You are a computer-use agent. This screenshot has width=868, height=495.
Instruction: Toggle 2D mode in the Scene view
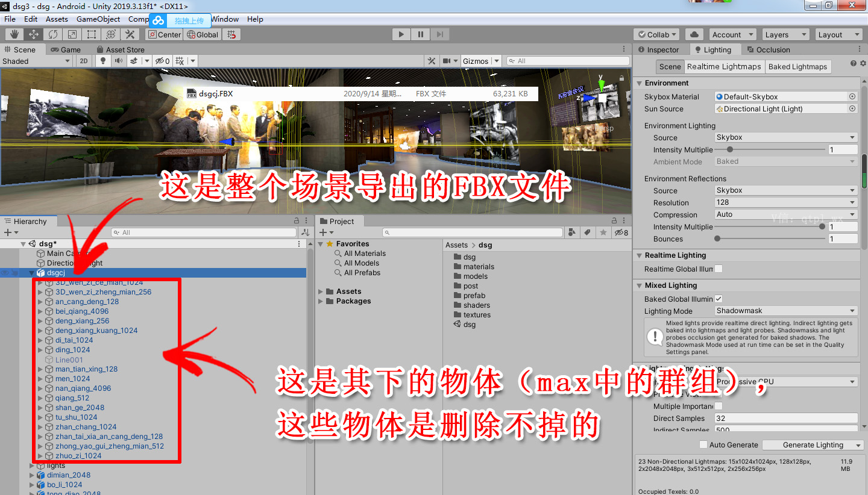[x=85, y=61]
